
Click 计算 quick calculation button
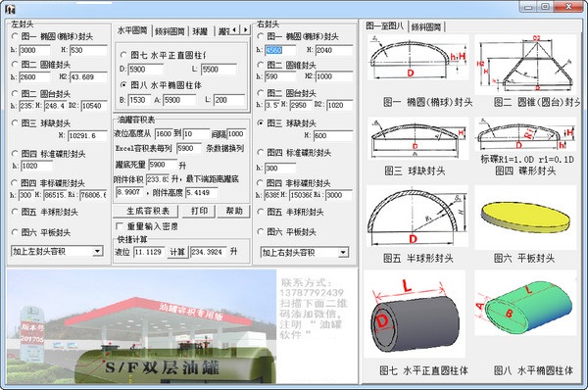(177, 252)
